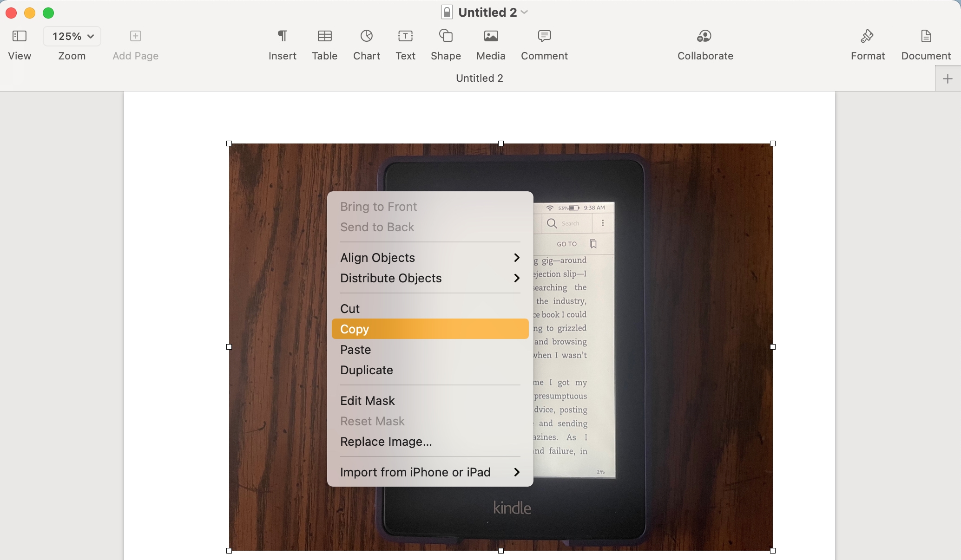Toggle the Document panel
The image size is (961, 560).
coord(926,43)
